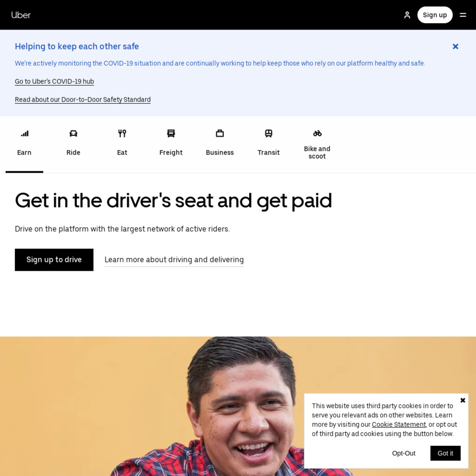The width and height of the screenshot is (476, 476).
Task: Select the Bike and scoot icon
Action: coord(317,133)
